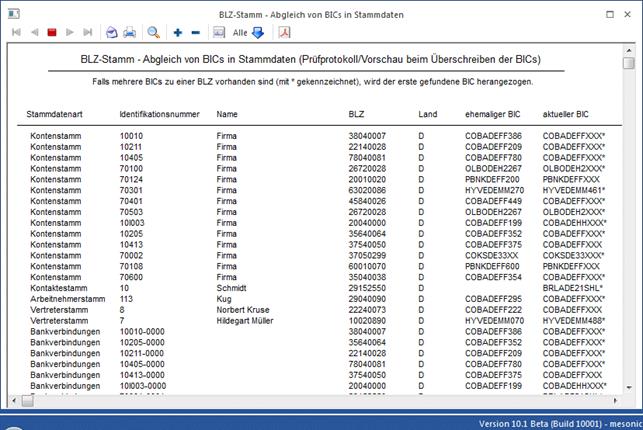The width and height of the screenshot is (643, 430).
Task: Go to the first page of report
Action: click(15, 32)
